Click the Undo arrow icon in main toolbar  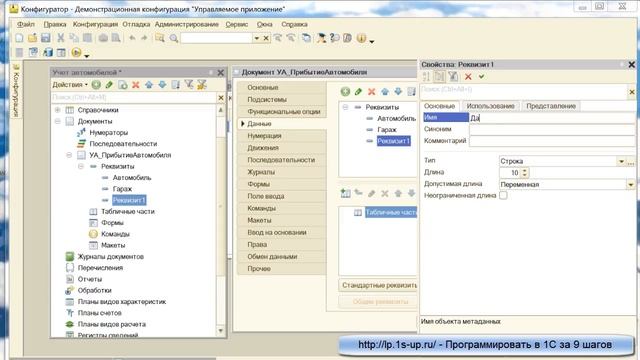[x=132, y=38]
